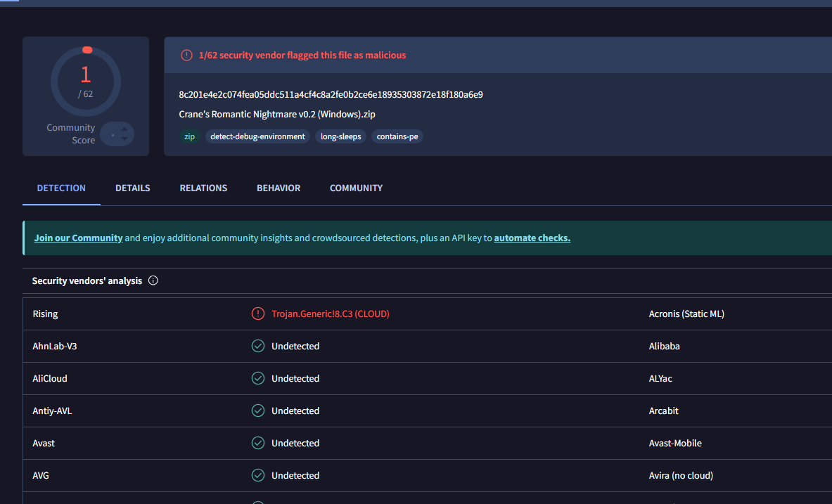Click the long-sleeps tag
Viewport: 832px width, 504px height.
[340, 136]
